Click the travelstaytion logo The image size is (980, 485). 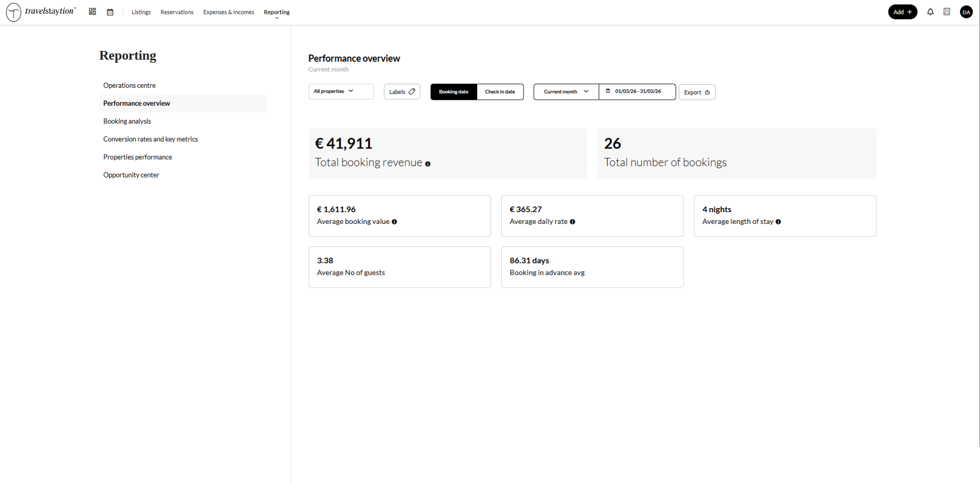(41, 12)
